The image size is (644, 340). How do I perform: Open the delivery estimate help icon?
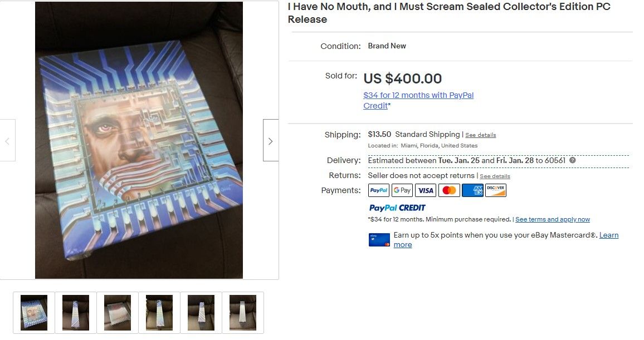[572, 160]
